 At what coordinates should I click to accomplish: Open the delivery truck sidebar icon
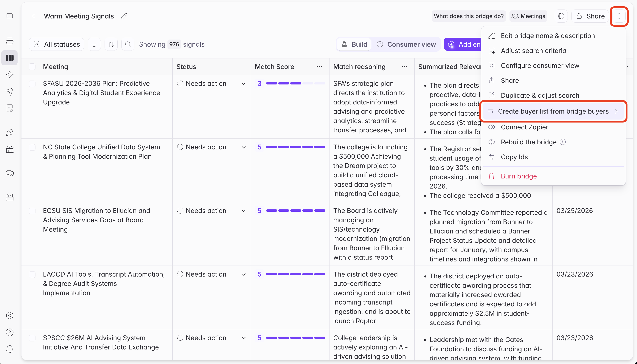click(10, 173)
